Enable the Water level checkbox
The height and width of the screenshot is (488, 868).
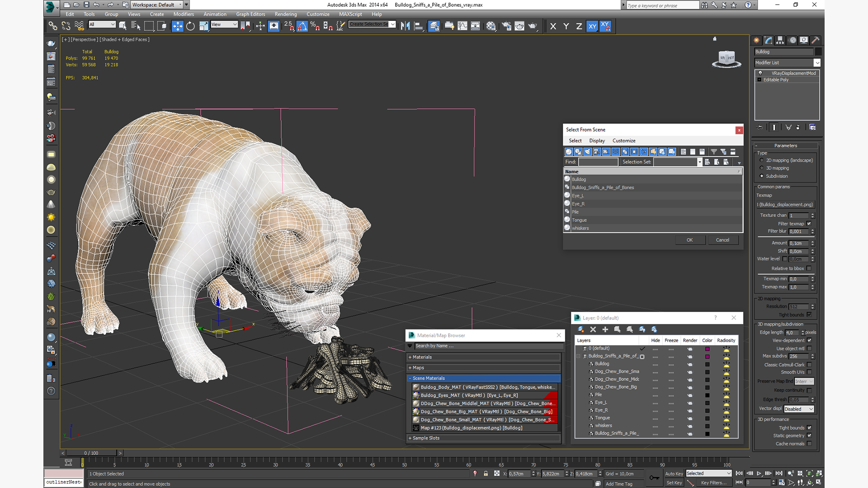785,259
